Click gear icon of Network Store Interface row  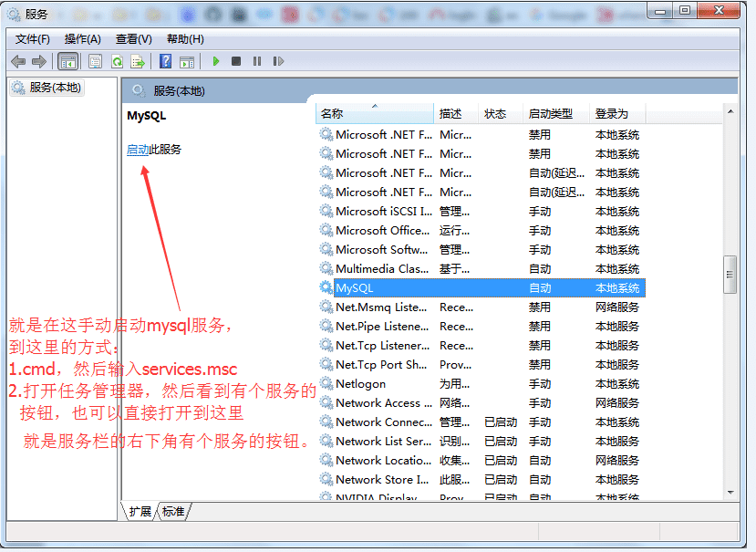click(x=326, y=480)
